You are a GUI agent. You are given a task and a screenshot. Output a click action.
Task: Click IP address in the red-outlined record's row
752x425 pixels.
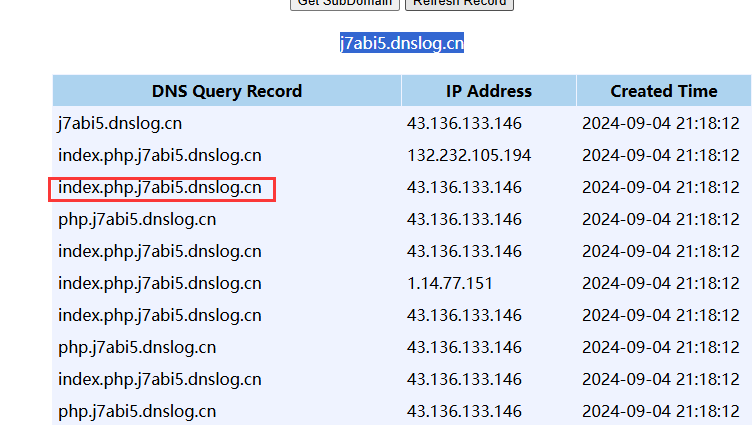[x=464, y=187]
